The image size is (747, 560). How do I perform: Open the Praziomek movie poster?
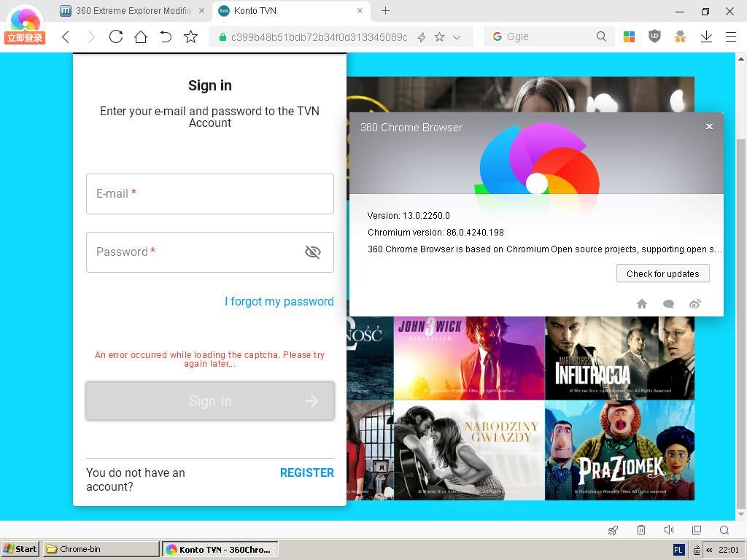[x=620, y=451]
